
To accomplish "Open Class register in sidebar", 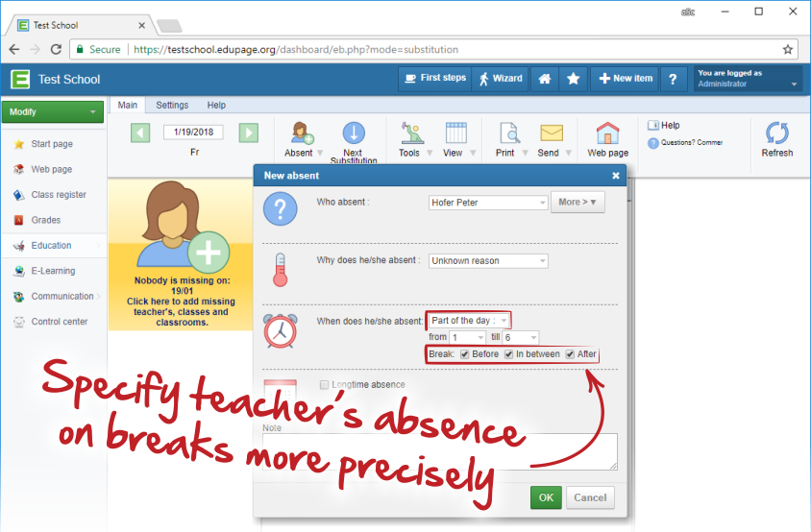I will pyautogui.click(x=59, y=195).
